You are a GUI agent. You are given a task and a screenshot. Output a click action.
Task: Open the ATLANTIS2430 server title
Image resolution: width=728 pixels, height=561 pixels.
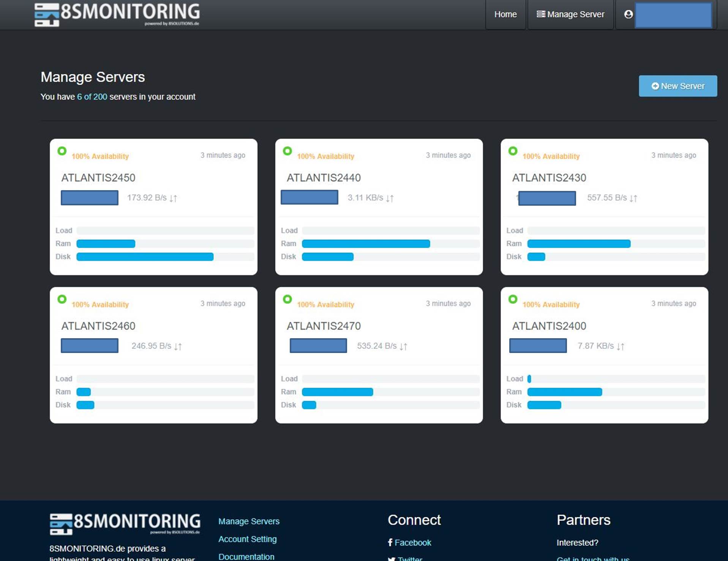(549, 178)
